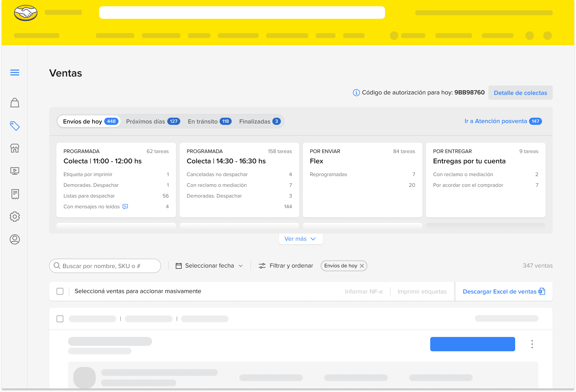The height and width of the screenshot is (392, 576).
Task: Open the Seleccionar fecha dropdown
Action: [209, 266]
